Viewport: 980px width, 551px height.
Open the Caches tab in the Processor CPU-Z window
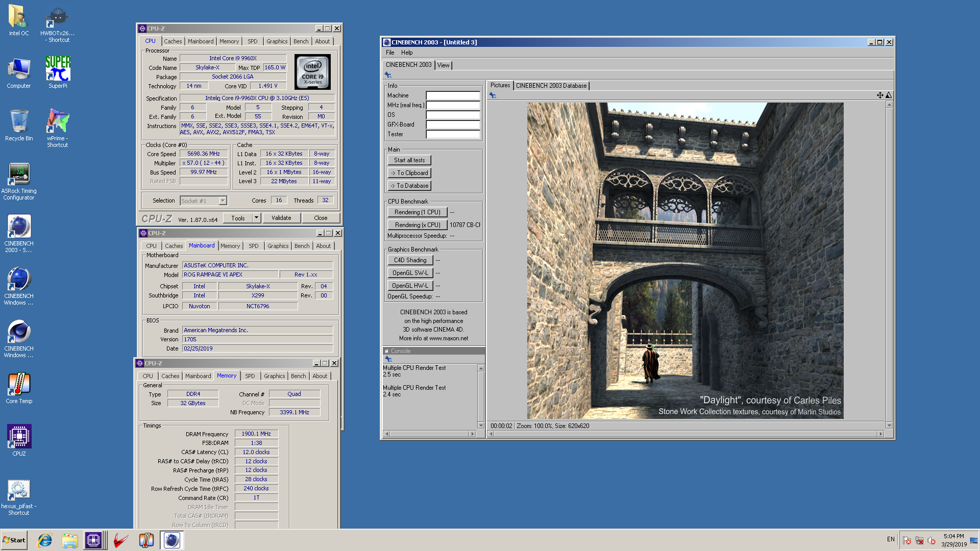click(173, 41)
